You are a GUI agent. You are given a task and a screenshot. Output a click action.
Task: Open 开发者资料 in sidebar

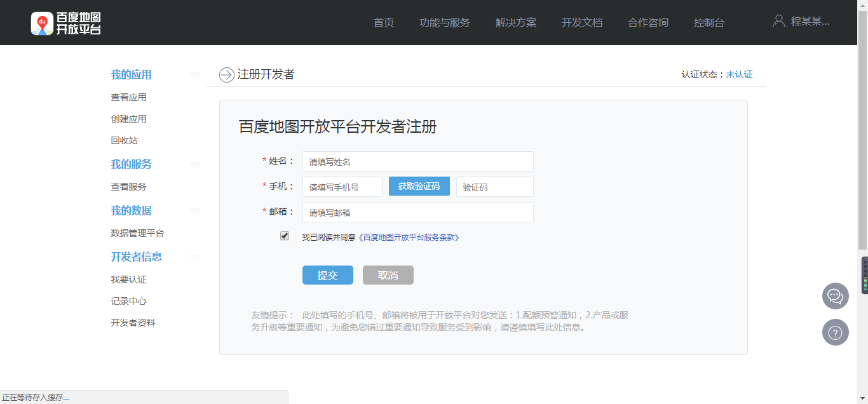133,323
